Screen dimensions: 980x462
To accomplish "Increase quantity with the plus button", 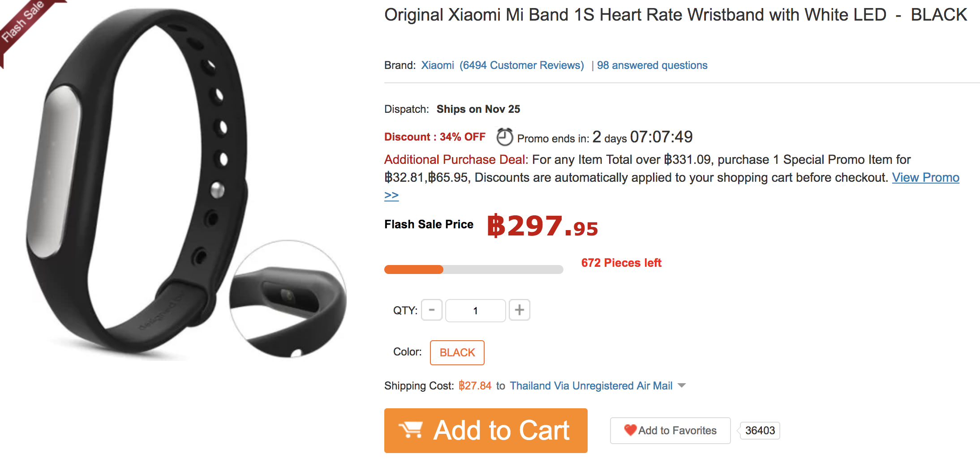I will [520, 310].
